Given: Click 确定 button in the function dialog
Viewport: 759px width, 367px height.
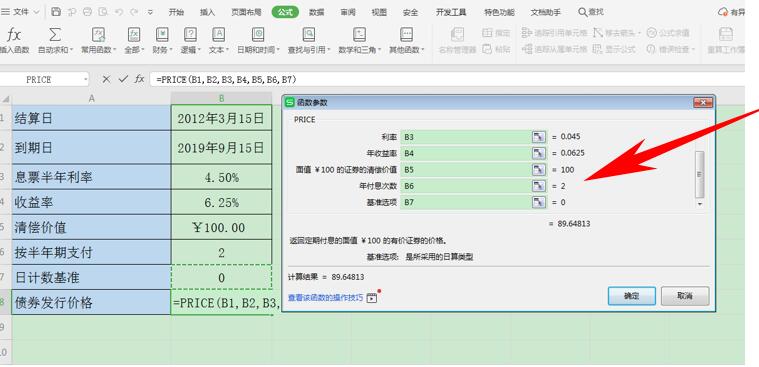Looking at the screenshot, I should click(632, 296).
